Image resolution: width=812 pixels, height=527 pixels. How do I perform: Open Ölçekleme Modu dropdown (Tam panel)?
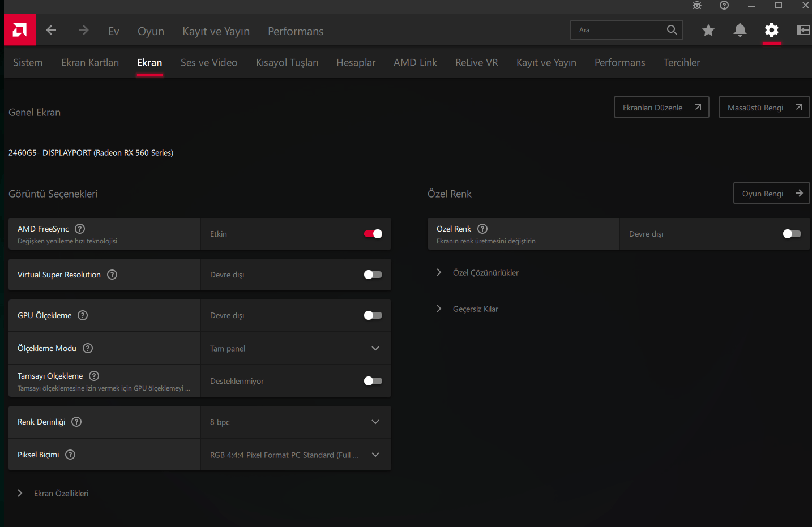[296, 348]
